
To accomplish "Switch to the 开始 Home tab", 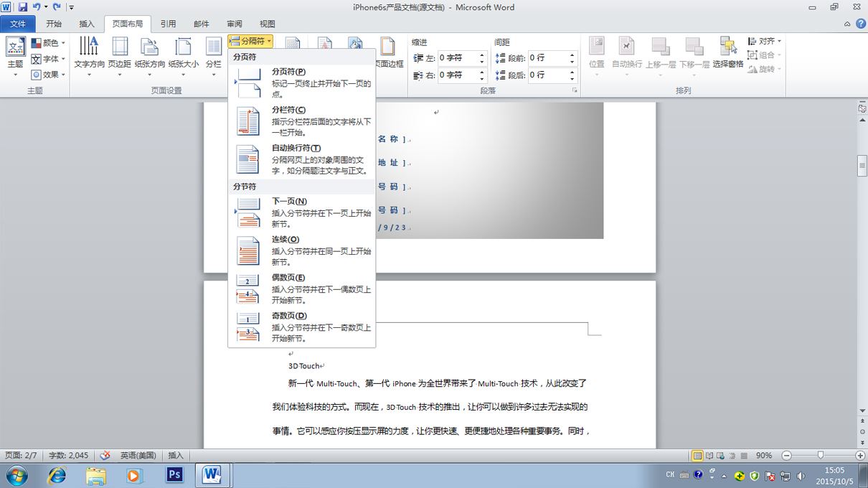I will pos(54,24).
